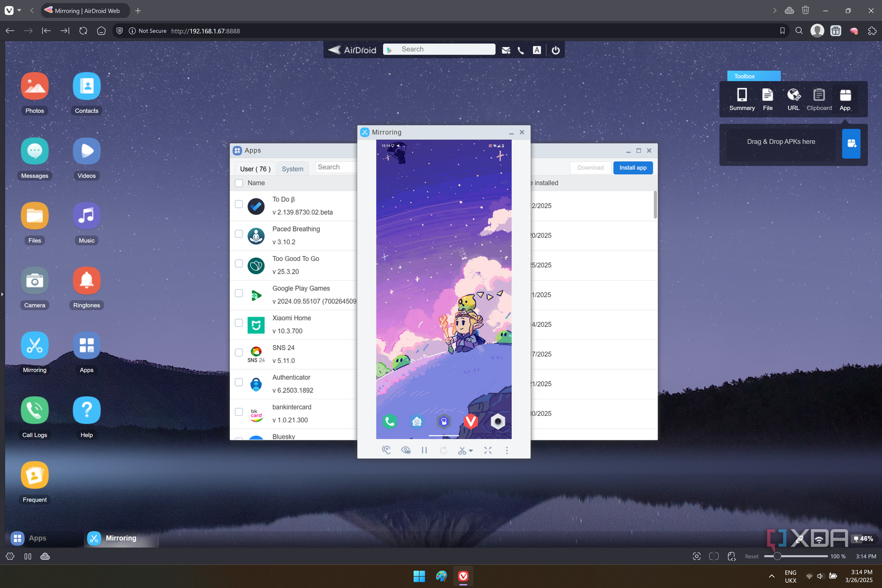The height and width of the screenshot is (588, 882).
Task: Enter fullscreen mode in the Mirroring window
Action: [488, 450]
